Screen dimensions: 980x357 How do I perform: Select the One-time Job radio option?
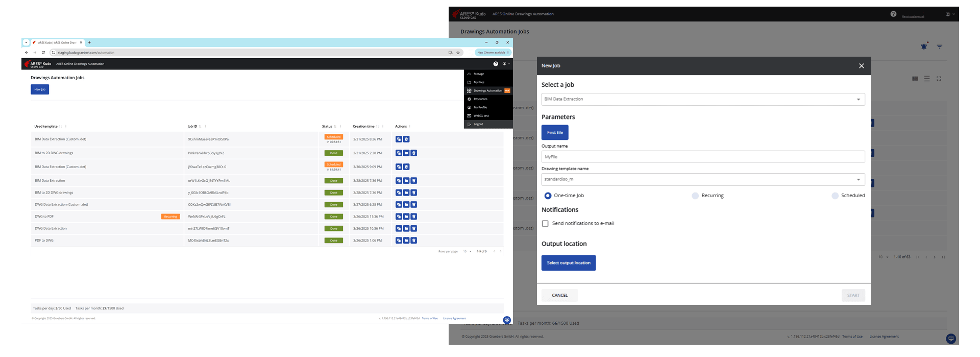click(x=548, y=196)
